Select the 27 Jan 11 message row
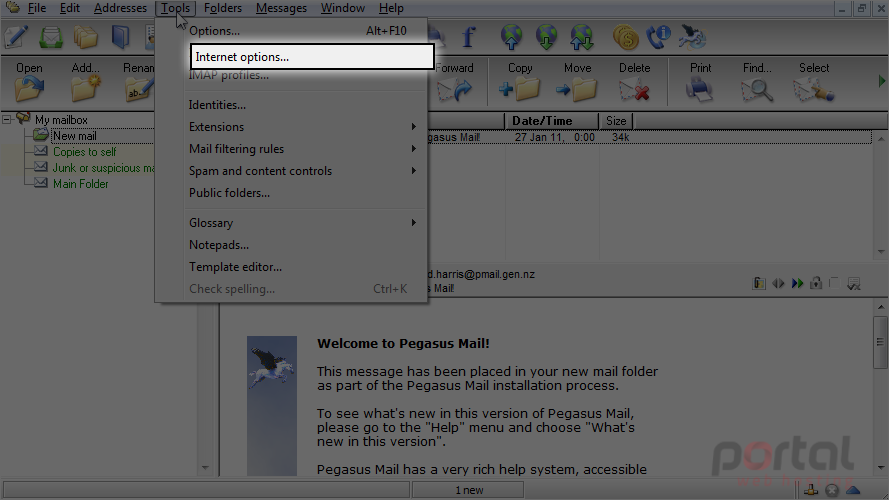Viewport: 889px width, 500px height. click(x=650, y=137)
